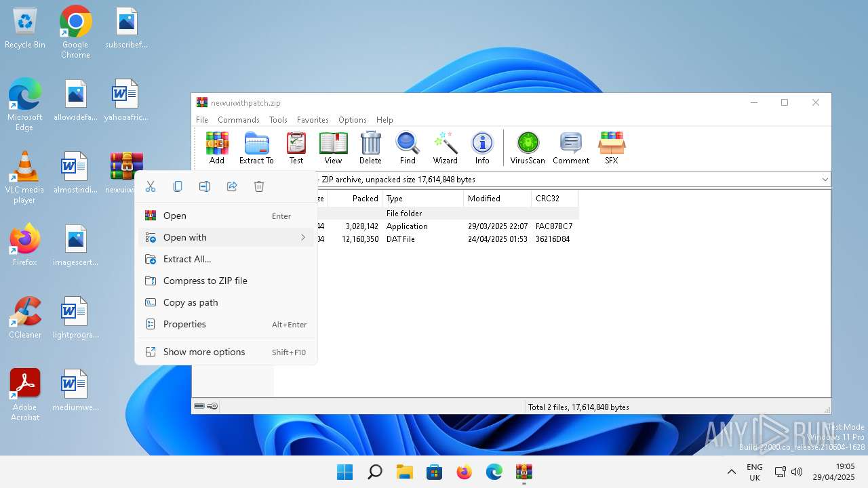Image resolution: width=868 pixels, height=488 pixels.
Task: Choose Copy as path
Action: coord(227,302)
